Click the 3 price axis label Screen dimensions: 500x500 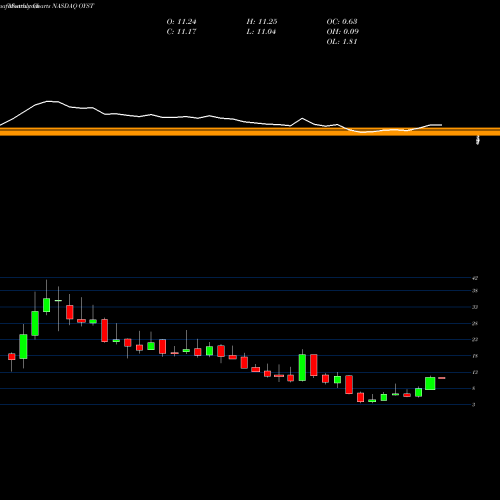click(x=474, y=405)
